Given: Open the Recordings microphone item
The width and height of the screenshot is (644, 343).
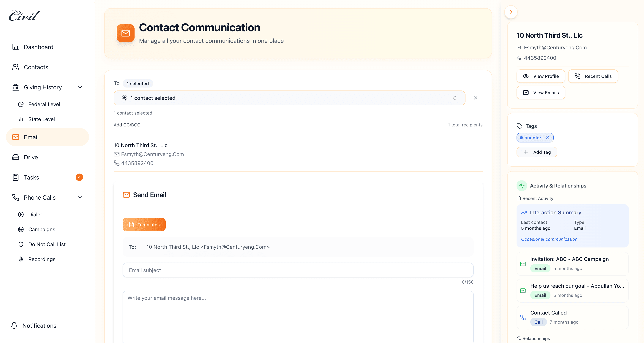Looking at the screenshot, I should [x=42, y=259].
